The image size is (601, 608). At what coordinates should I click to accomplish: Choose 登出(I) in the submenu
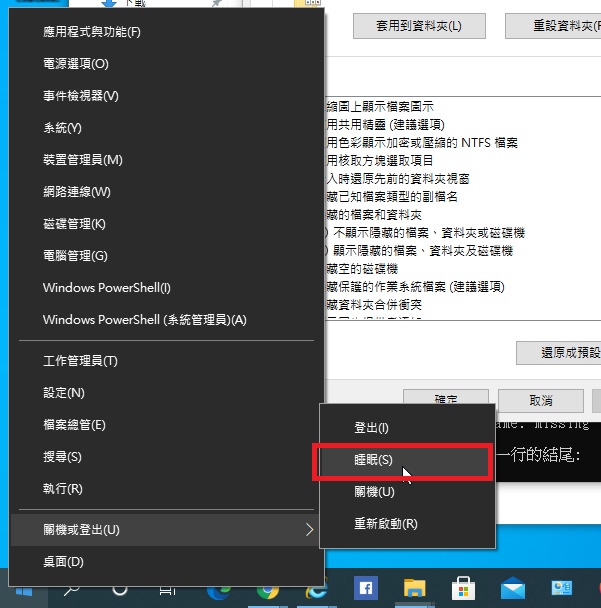click(407, 428)
